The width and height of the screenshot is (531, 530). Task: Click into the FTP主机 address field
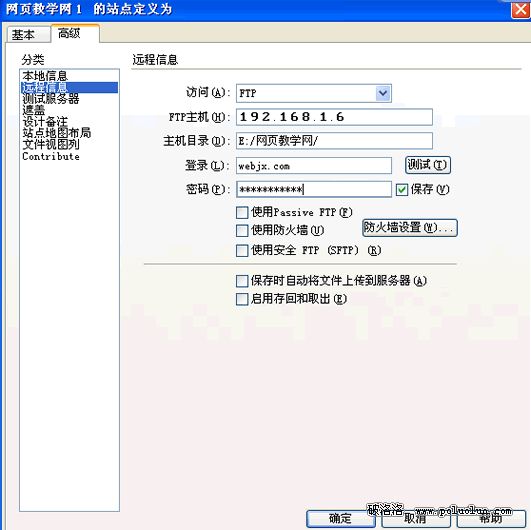[x=334, y=117]
